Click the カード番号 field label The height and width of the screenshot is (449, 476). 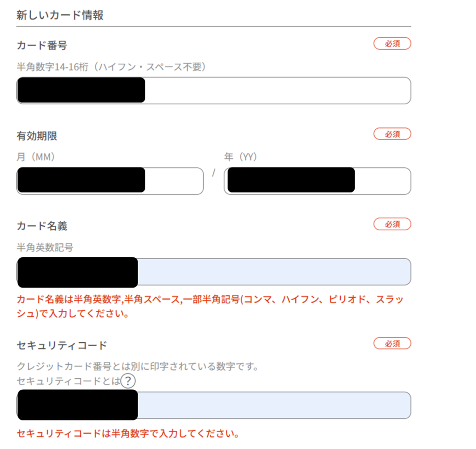coord(42,45)
